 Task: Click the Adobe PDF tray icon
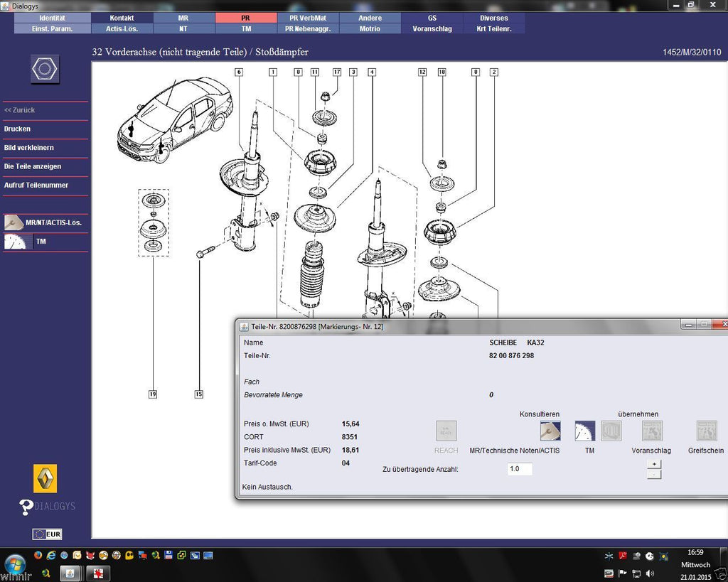(x=623, y=556)
